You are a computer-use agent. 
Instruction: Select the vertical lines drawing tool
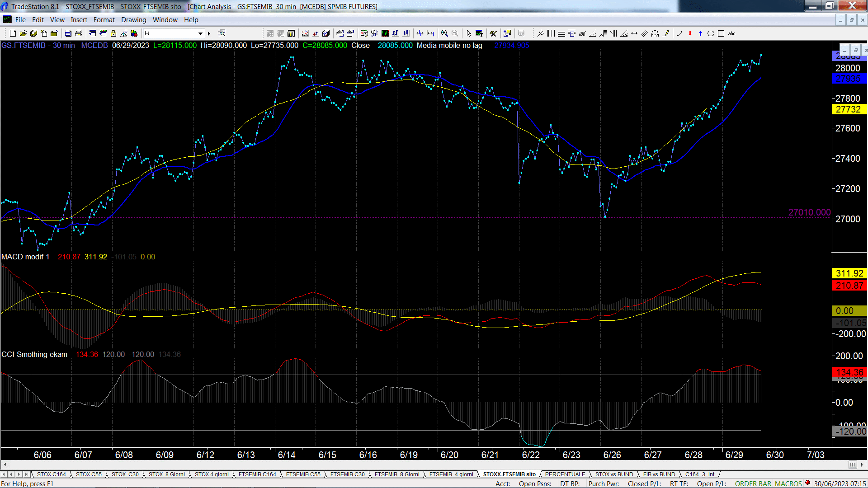click(x=551, y=33)
